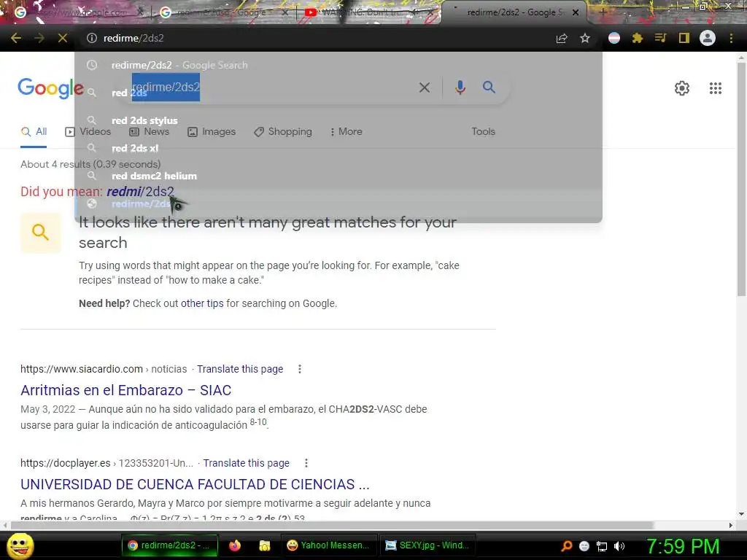Image resolution: width=747 pixels, height=560 pixels.
Task: Open 'Arritmias en el Embarazo – SIAC' result
Action: click(125, 390)
